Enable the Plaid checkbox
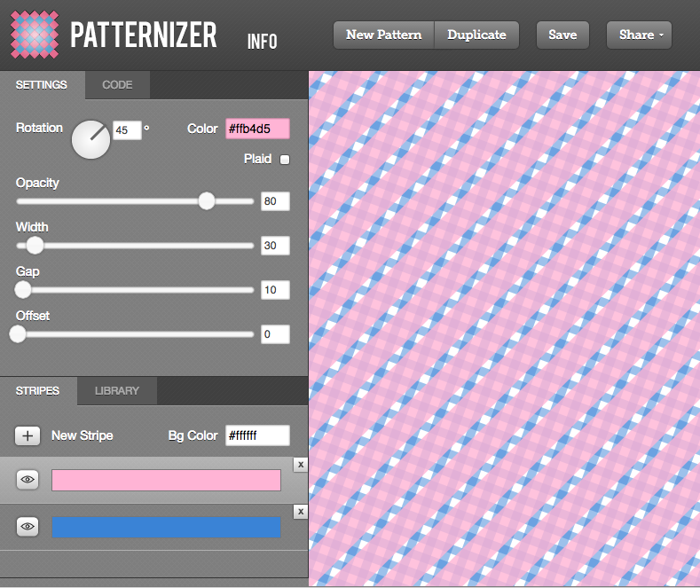 coord(285,160)
